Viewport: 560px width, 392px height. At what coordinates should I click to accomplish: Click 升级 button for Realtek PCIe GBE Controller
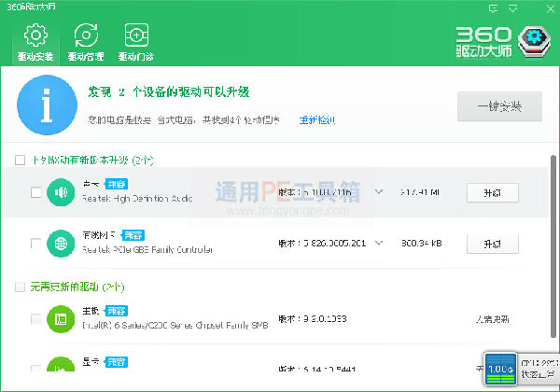point(493,244)
